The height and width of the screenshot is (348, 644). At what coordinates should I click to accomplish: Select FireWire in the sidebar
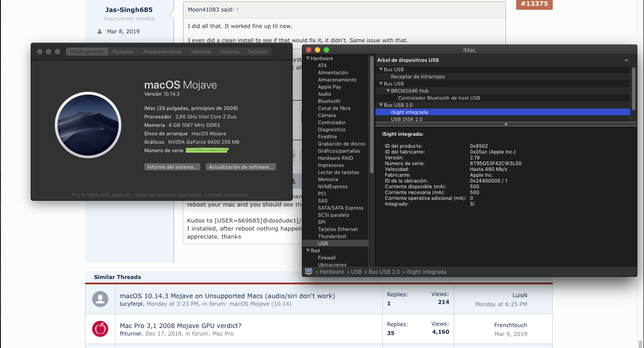pyautogui.click(x=327, y=137)
